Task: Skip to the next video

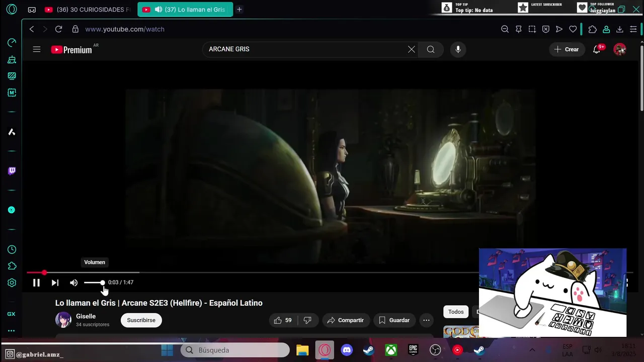Action: coord(55,283)
